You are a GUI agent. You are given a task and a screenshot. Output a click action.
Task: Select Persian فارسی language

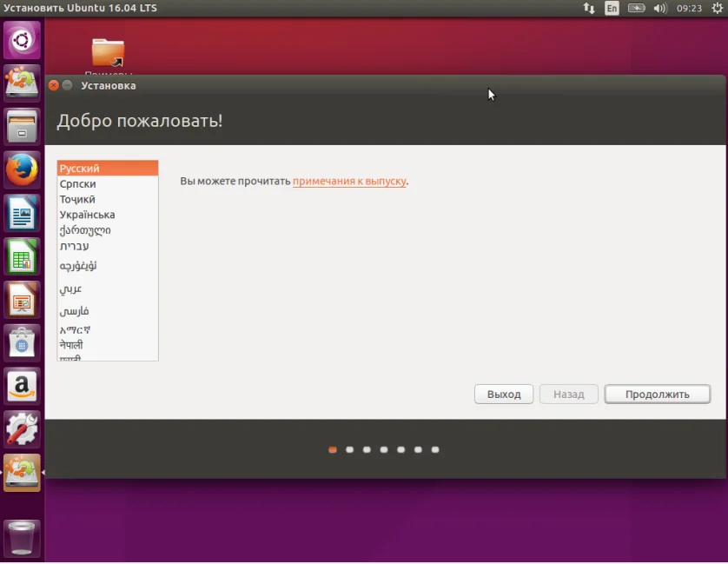(x=108, y=311)
